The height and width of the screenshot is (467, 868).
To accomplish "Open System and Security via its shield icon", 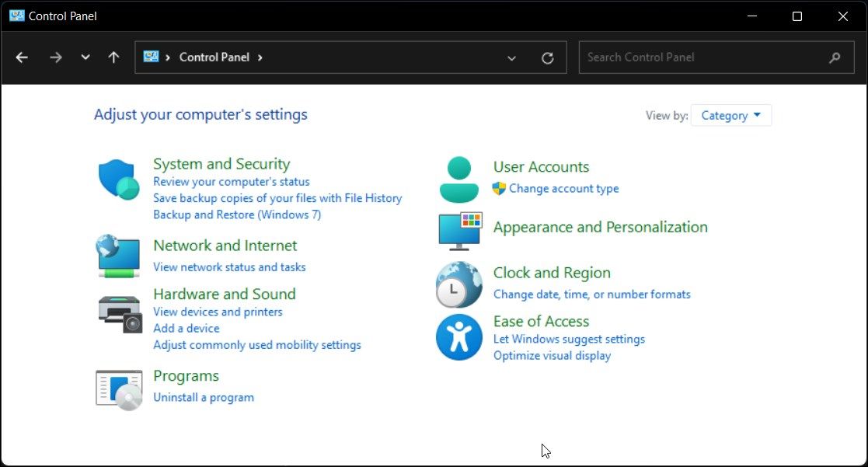I will (118, 180).
